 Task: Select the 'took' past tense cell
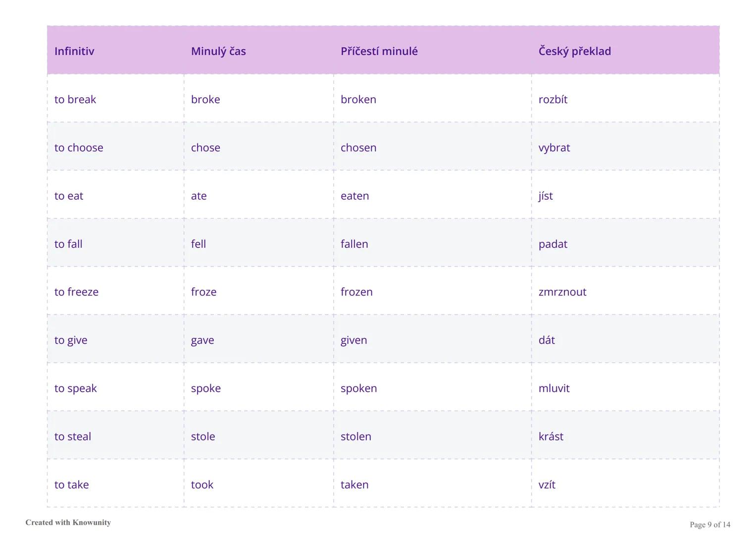pyautogui.click(x=202, y=484)
